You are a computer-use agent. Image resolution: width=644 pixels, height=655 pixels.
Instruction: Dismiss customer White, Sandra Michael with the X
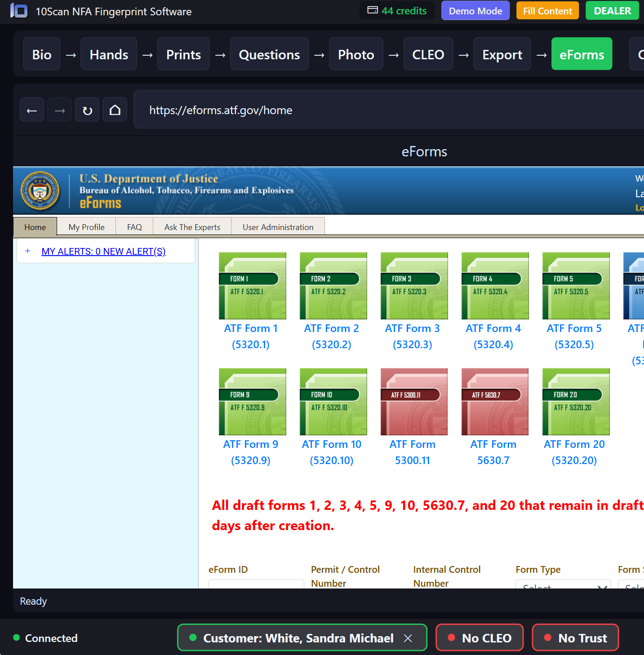coord(408,638)
